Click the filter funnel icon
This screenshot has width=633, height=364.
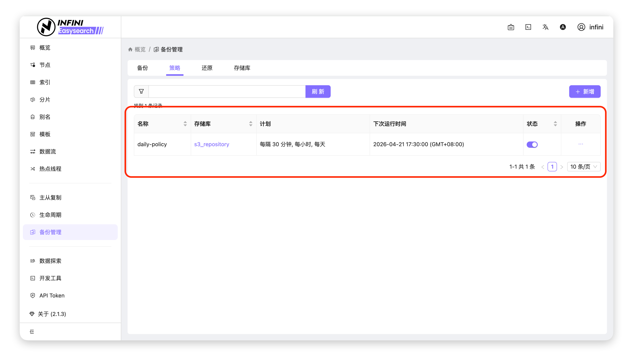point(141,91)
